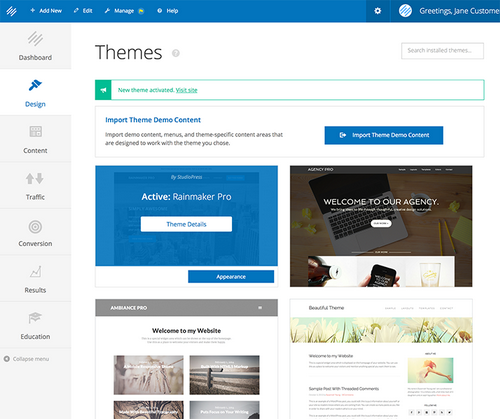Screen dimensions: 500x419
Task: Click the Content sidebar label
Action: tap(35, 151)
